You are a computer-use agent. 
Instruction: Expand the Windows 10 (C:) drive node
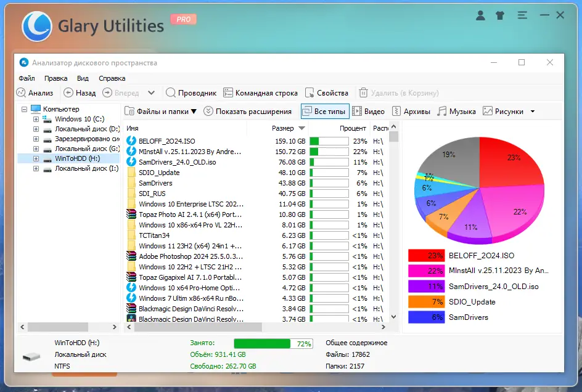point(36,119)
